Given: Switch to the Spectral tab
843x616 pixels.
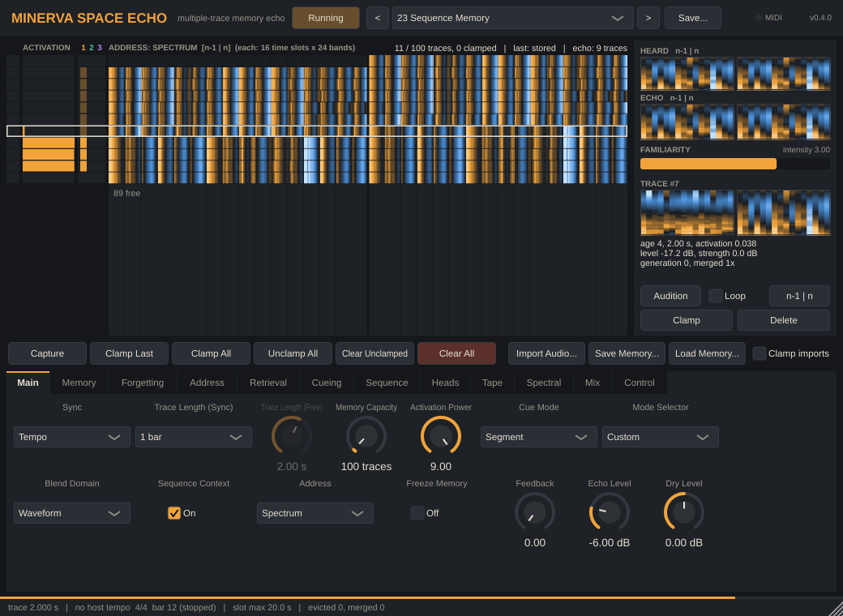Looking at the screenshot, I should (544, 383).
